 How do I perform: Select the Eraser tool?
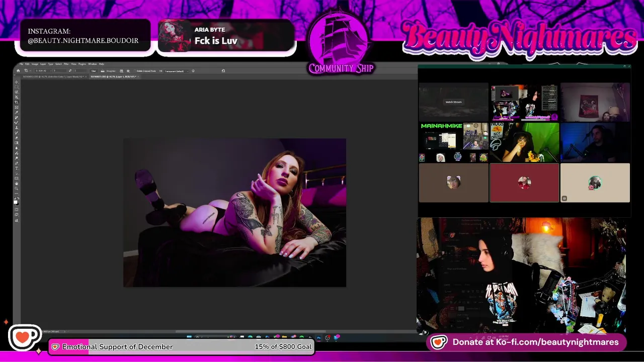tap(17, 138)
